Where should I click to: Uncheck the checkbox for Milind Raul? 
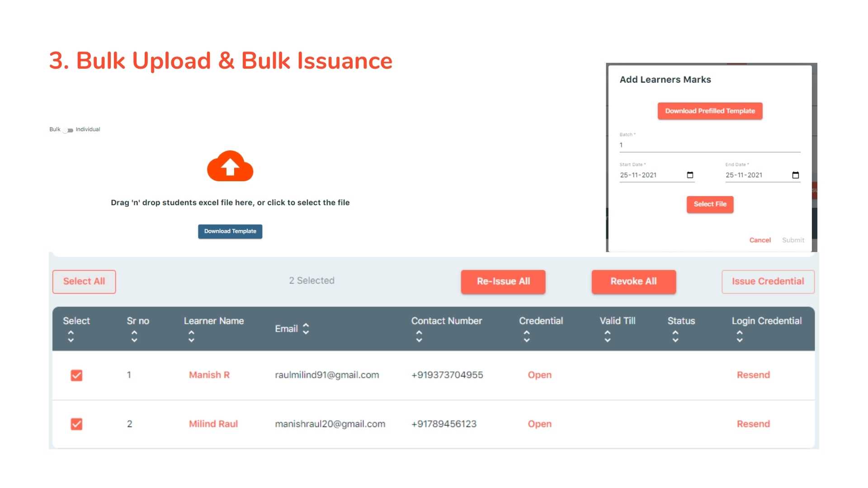(76, 424)
